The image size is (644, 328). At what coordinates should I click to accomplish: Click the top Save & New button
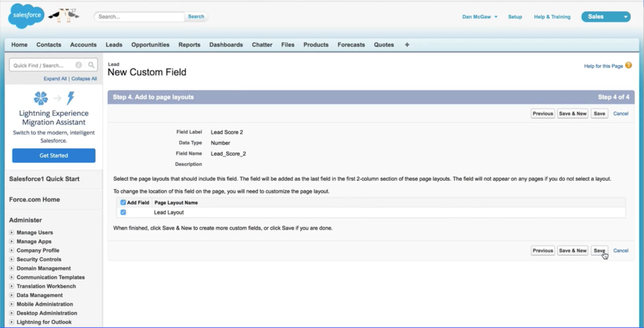572,113
